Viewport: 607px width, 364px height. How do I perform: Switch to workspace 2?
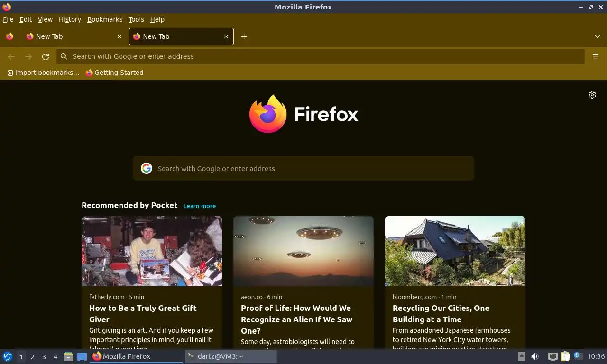tap(32, 356)
